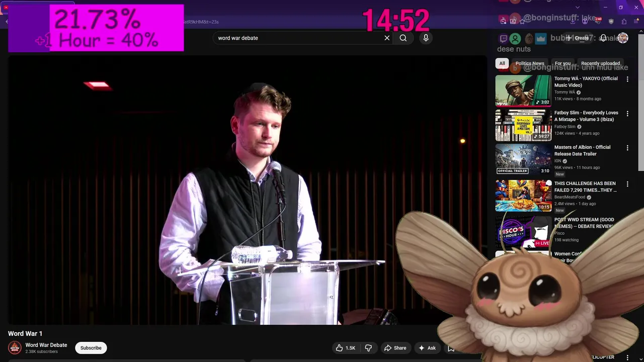Open options for Masters of Albion trailer
Image resolution: width=644 pixels, height=362 pixels.
pos(627,148)
